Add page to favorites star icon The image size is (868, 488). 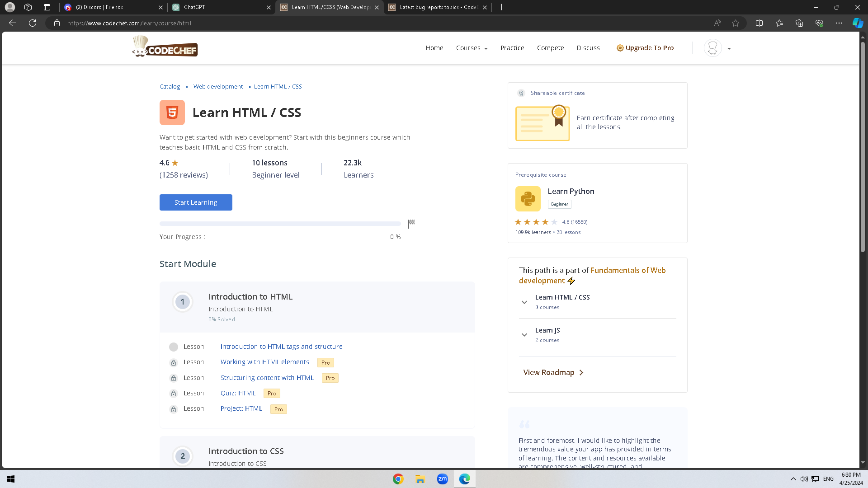736,23
